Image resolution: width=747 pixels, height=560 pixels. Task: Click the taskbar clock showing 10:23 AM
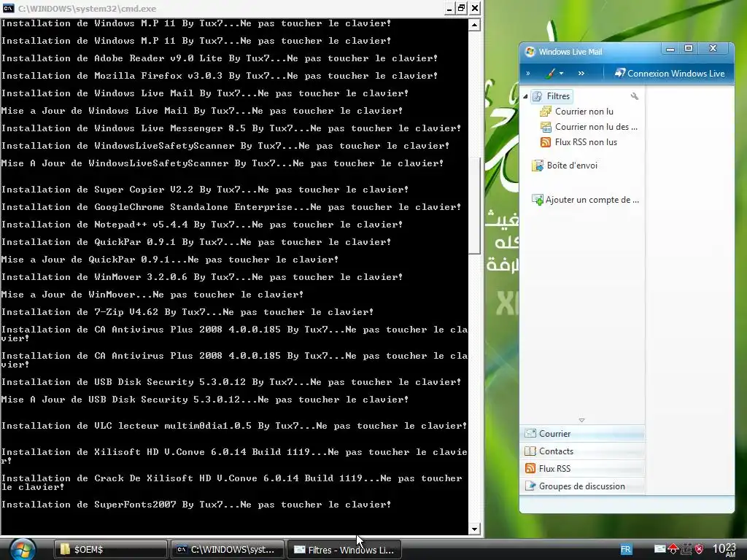click(x=724, y=550)
